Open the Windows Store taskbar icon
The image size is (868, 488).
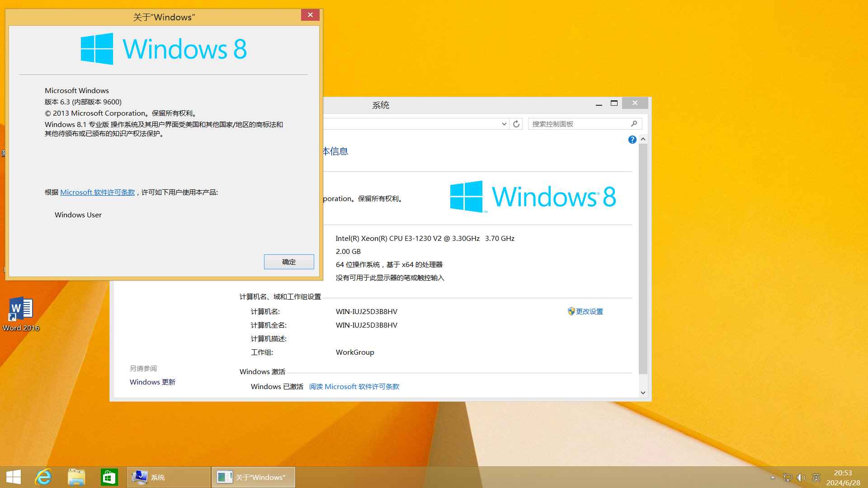click(x=109, y=477)
